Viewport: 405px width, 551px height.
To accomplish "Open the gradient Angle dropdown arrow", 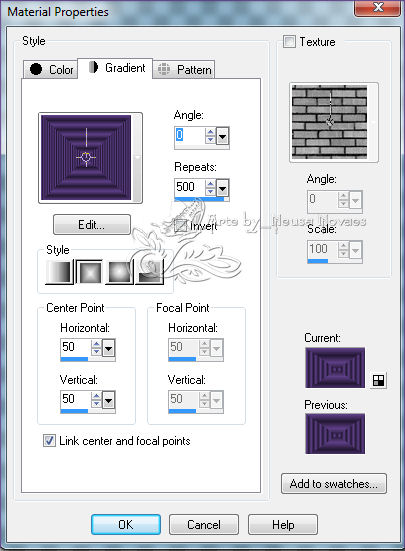I will pos(222,136).
